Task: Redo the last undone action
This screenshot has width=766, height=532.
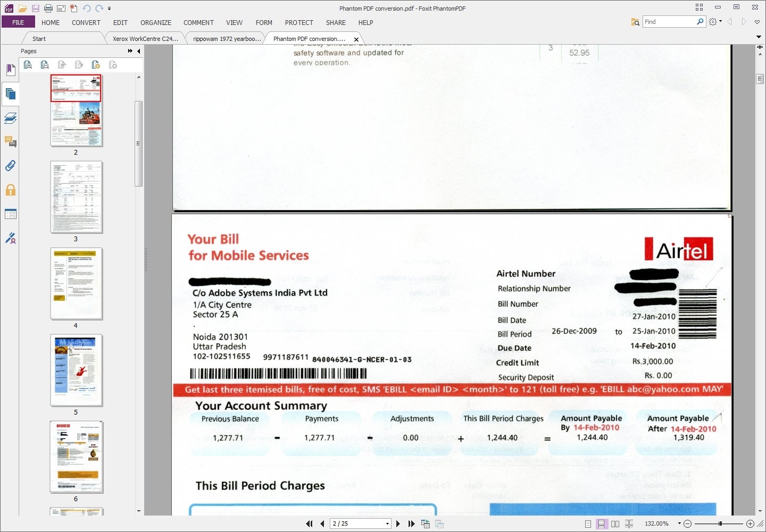Action: click(99, 9)
